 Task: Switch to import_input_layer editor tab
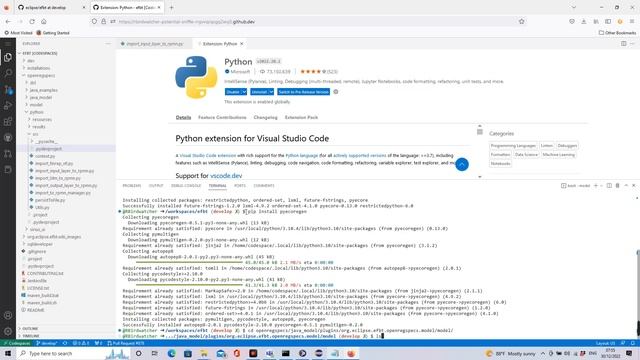[x=154, y=44]
